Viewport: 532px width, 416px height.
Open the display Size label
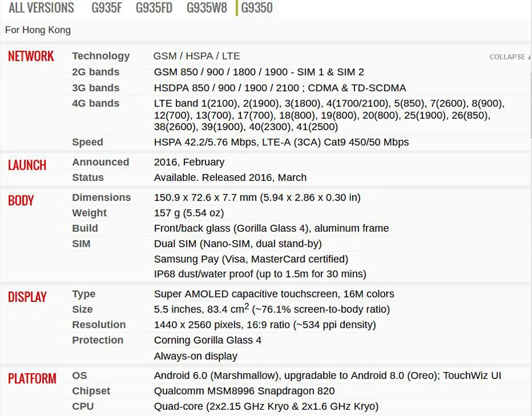click(x=82, y=309)
